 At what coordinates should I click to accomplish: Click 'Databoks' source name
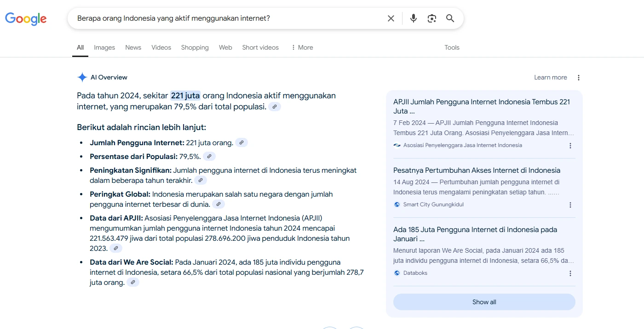click(415, 273)
